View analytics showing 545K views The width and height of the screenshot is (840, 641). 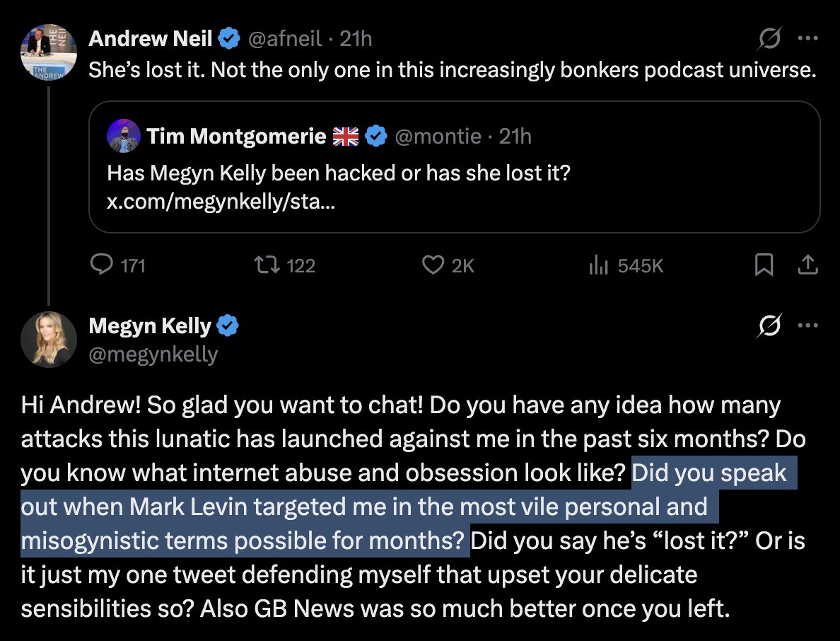tap(599, 265)
